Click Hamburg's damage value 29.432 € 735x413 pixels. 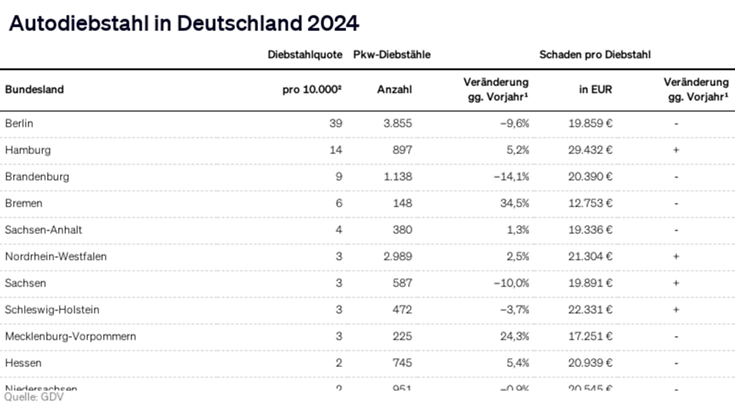590,150
